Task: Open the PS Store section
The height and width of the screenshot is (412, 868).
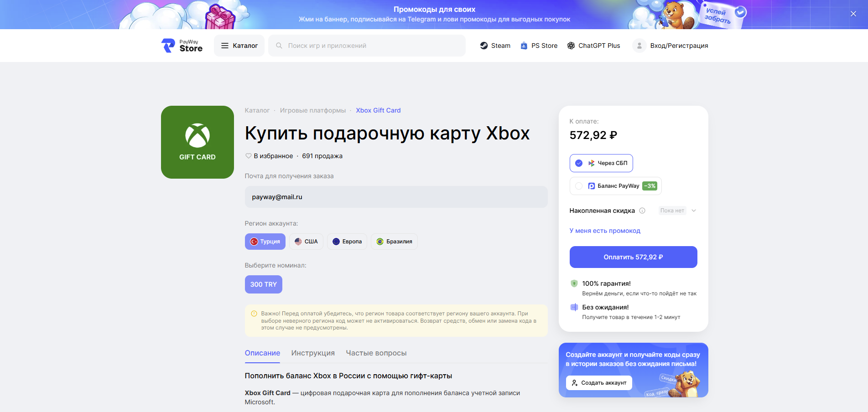Action: pyautogui.click(x=539, y=46)
